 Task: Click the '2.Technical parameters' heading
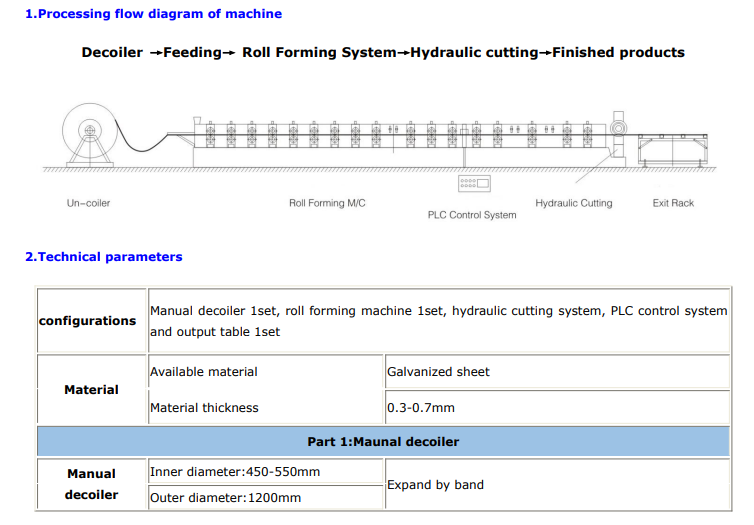(103, 257)
